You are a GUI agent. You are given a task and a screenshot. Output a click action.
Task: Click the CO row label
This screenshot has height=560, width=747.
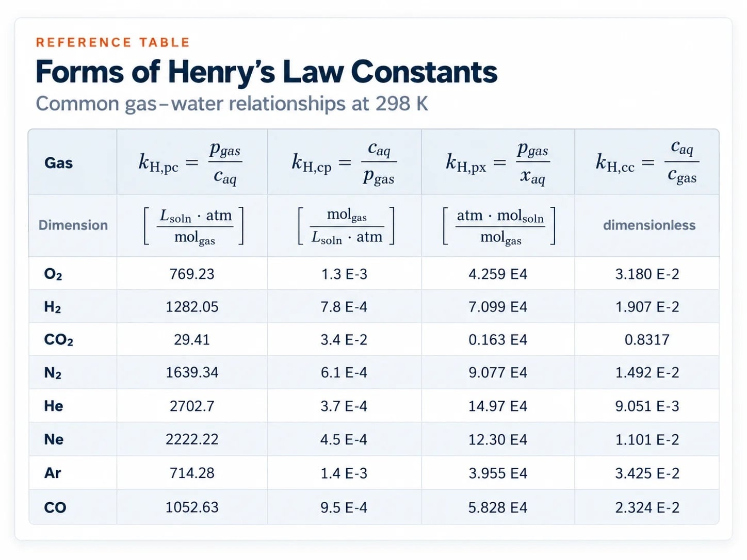tap(55, 507)
